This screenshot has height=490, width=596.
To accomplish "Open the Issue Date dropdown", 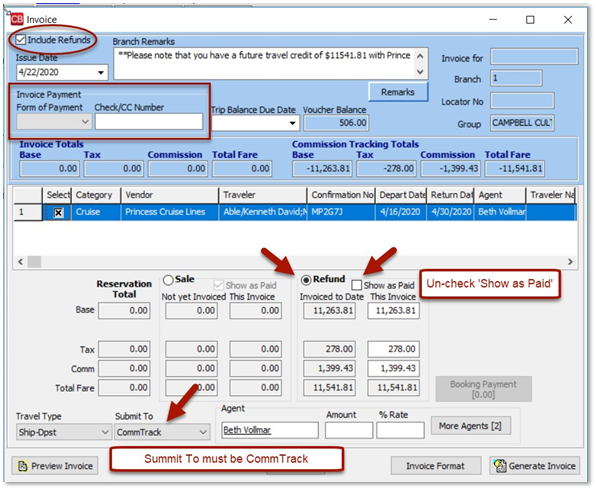I will click(x=101, y=72).
